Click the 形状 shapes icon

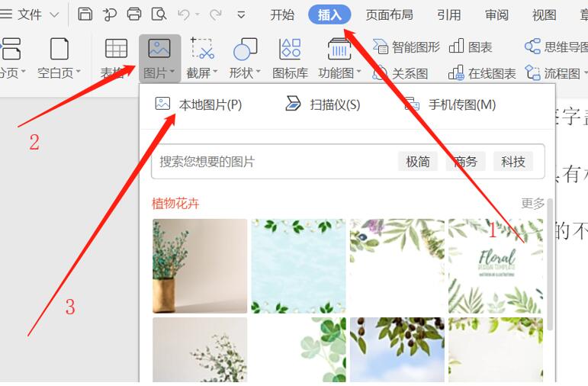(246, 49)
